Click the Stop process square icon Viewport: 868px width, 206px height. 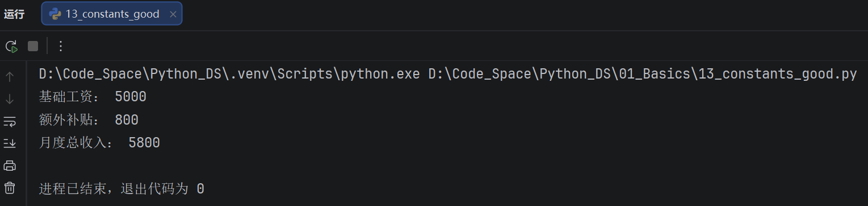click(33, 46)
